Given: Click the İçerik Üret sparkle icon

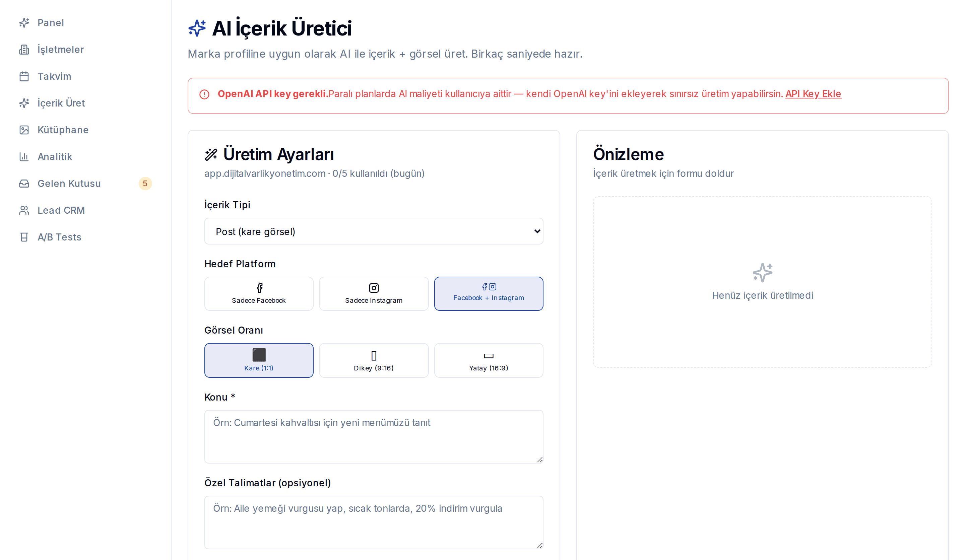Looking at the screenshot, I should (24, 103).
